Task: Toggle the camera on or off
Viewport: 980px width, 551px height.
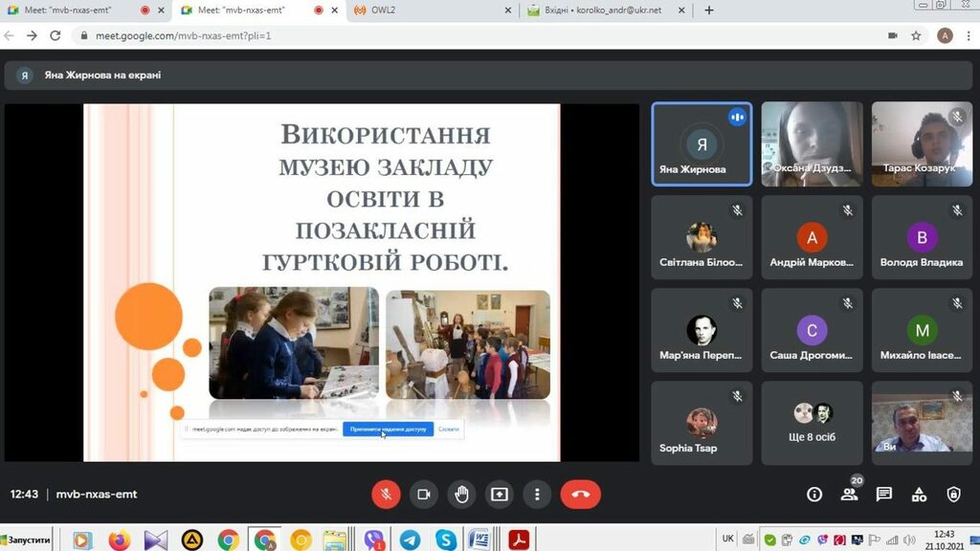Action: pos(423,495)
